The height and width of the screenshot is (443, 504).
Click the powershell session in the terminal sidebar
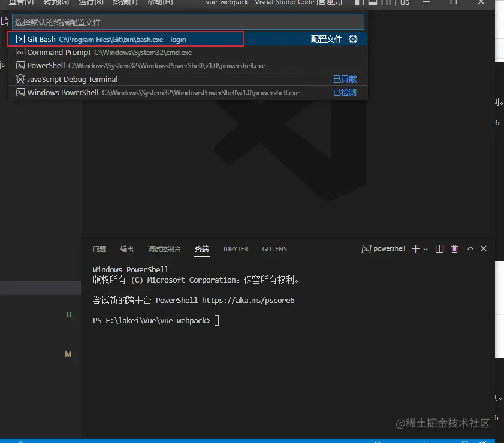pyautogui.click(x=388, y=248)
